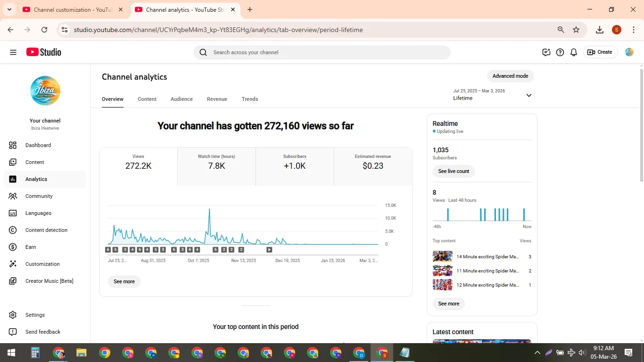Open the Earn dollar icon
The height and width of the screenshot is (362, 644).
(x=13, y=247)
